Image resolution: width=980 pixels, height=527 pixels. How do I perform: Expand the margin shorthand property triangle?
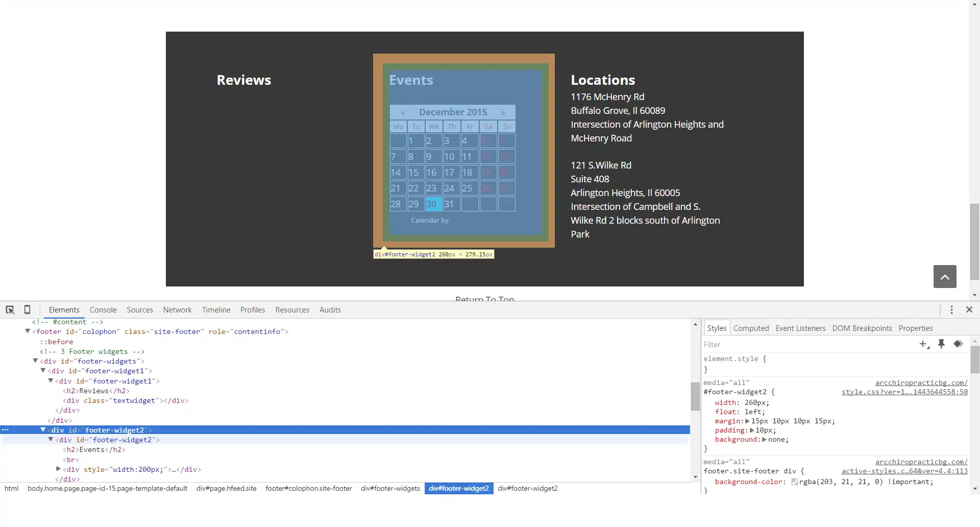[747, 421]
